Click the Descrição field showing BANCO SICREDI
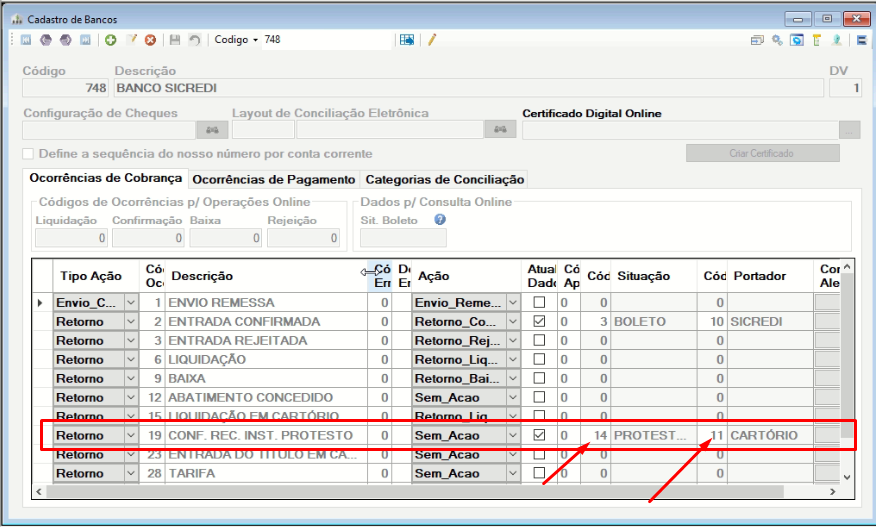The width and height of the screenshot is (876, 527). 469,88
